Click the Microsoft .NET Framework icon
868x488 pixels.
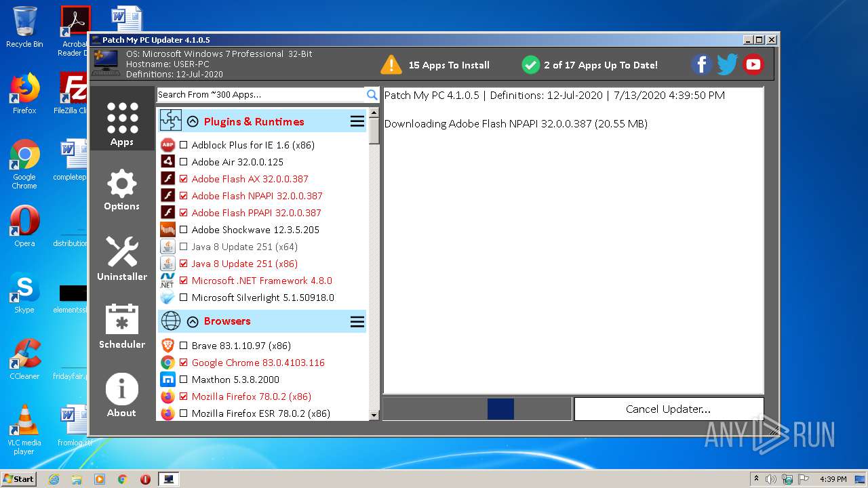[x=167, y=281]
